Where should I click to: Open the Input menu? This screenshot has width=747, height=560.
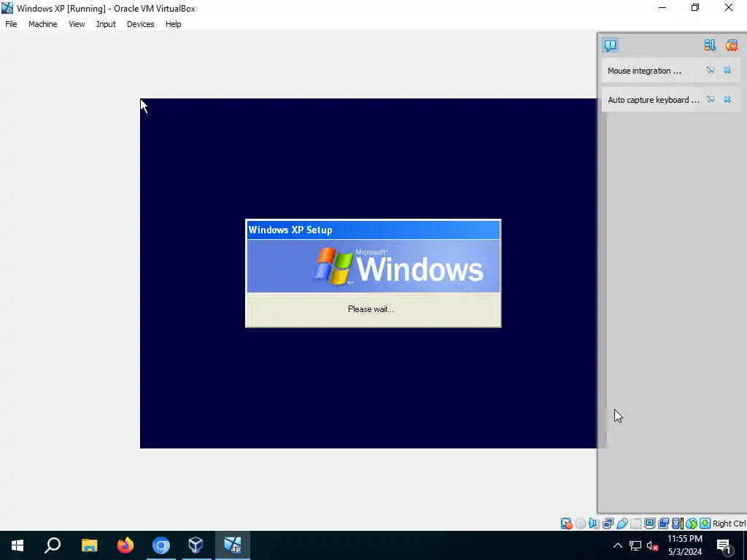[106, 24]
